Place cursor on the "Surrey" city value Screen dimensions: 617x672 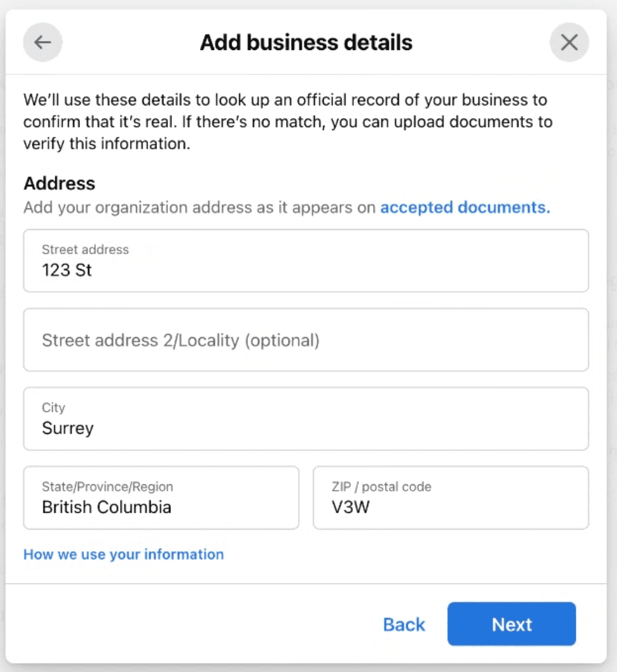click(x=67, y=428)
